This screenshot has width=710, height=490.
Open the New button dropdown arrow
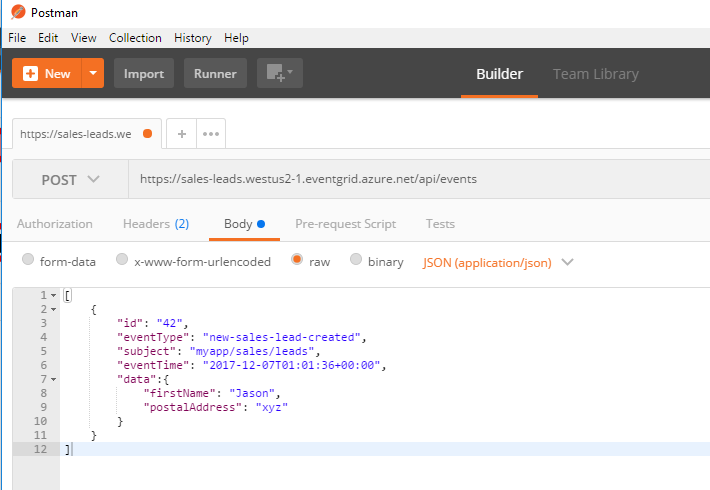click(x=93, y=73)
